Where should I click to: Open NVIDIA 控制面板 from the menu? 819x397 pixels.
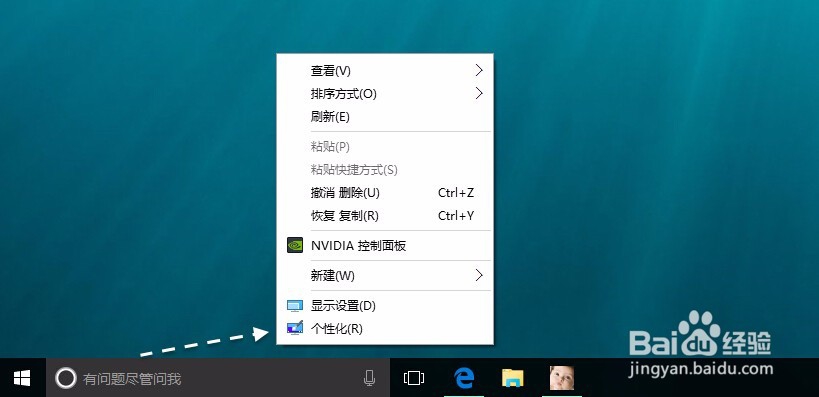(x=385, y=246)
